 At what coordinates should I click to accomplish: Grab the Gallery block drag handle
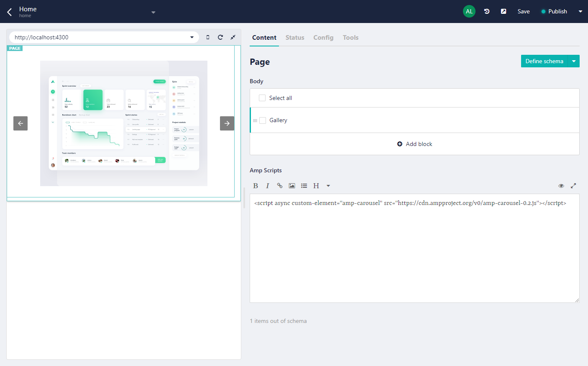(255, 120)
